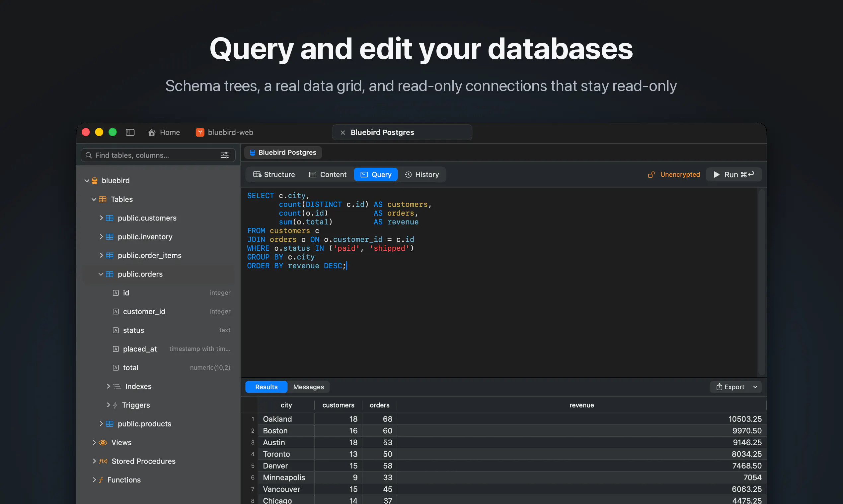Expand the Indexes node
Image resolution: width=843 pixels, height=504 pixels.
tap(108, 386)
